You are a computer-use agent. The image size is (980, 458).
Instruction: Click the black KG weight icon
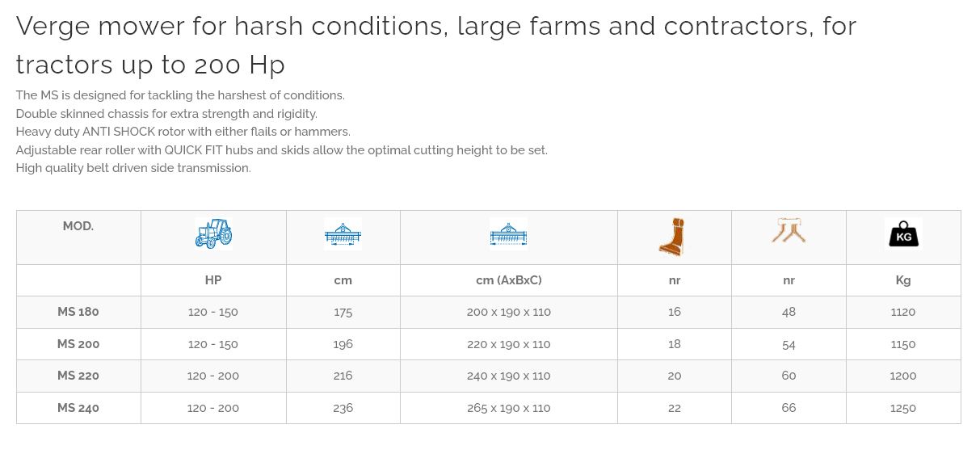(903, 233)
